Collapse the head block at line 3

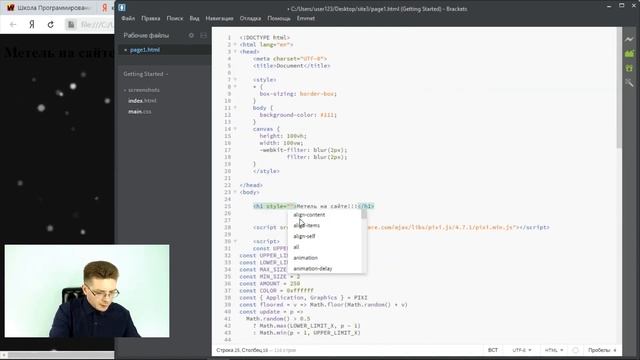[x=235, y=51]
